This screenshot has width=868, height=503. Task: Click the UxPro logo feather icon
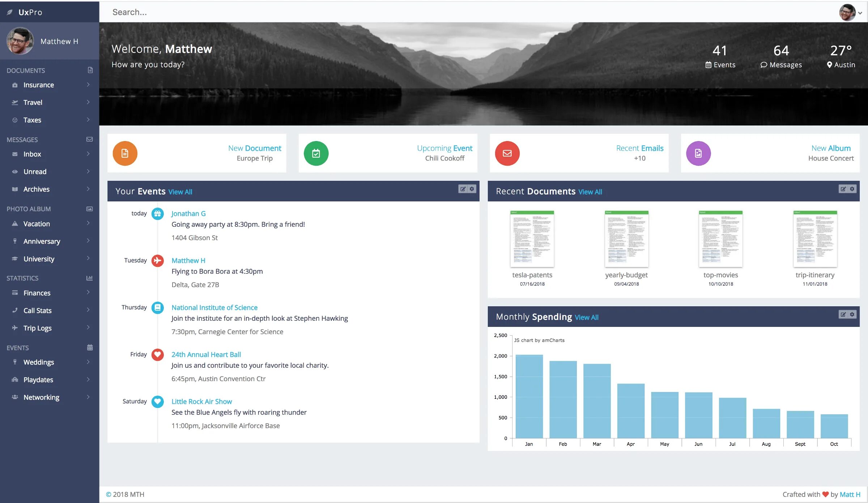[x=10, y=12]
